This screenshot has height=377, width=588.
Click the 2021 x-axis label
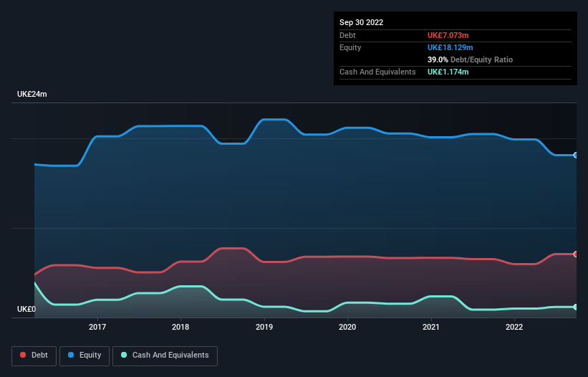pos(431,327)
